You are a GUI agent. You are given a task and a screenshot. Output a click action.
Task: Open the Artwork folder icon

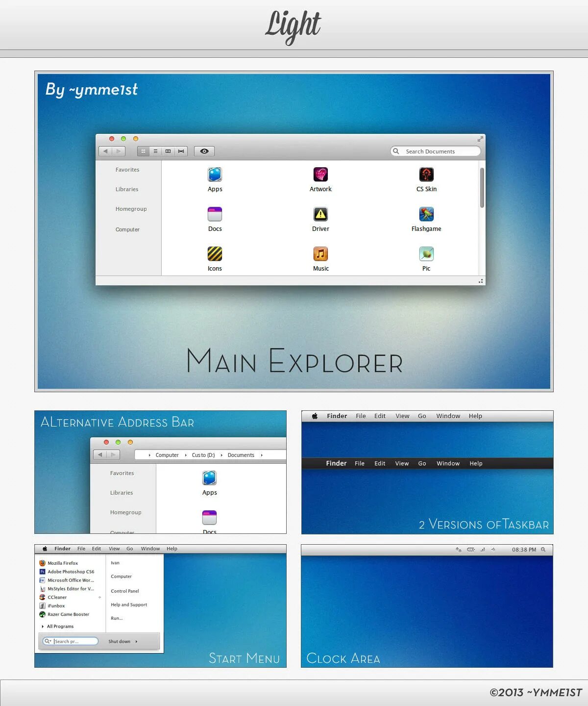320,175
